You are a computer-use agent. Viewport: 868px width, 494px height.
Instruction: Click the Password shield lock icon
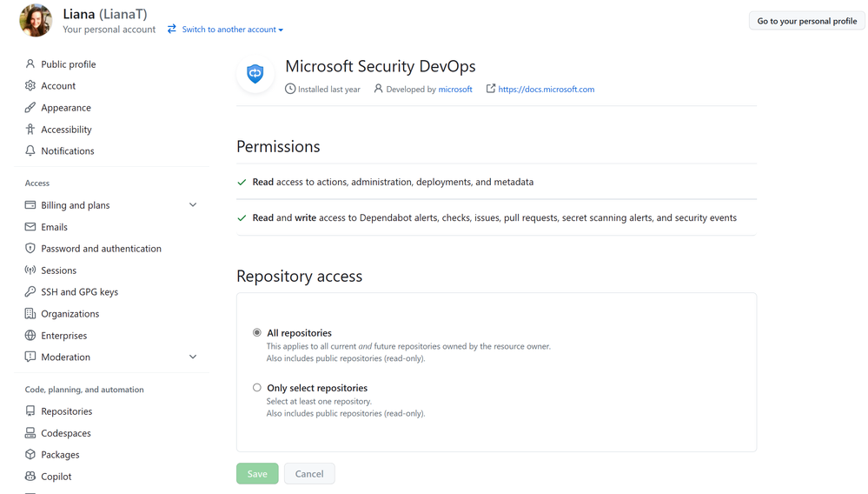click(30, 248)
